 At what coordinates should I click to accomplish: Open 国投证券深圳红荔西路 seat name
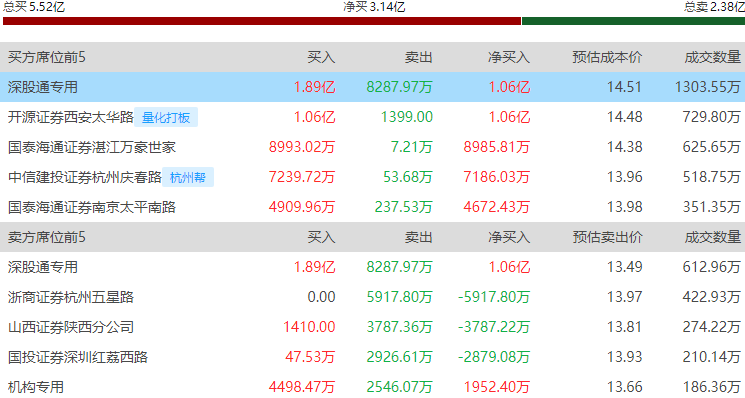click(78, 357)
